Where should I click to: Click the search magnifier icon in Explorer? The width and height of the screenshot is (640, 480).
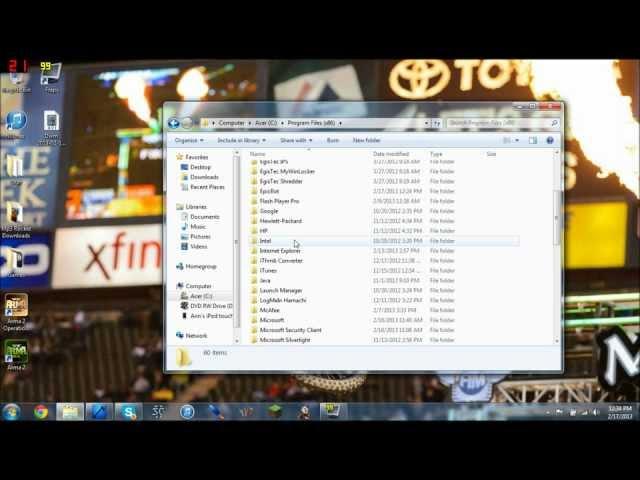click(554, 123)
